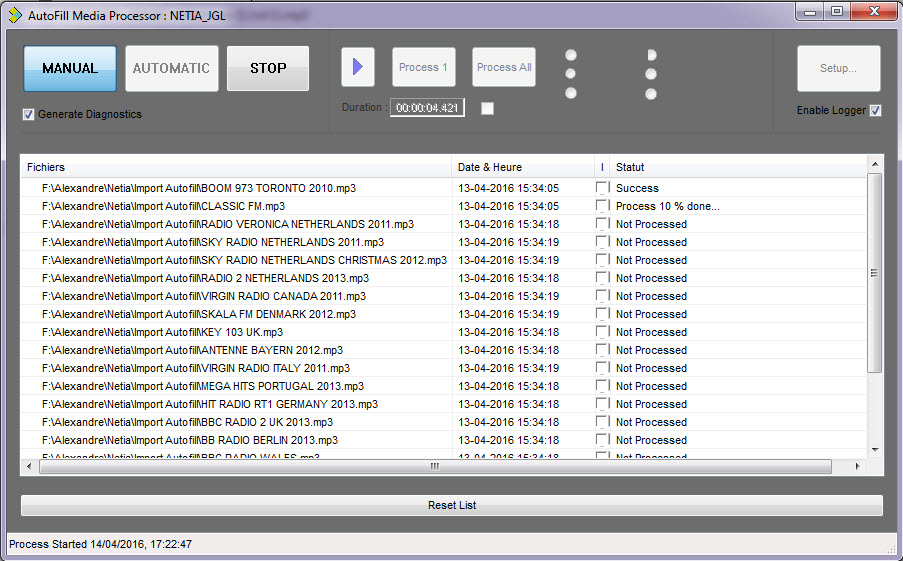Check the box for BOOM 973 TORONTO row
Viewport: 903px width, 561px height.
[602, 188]
